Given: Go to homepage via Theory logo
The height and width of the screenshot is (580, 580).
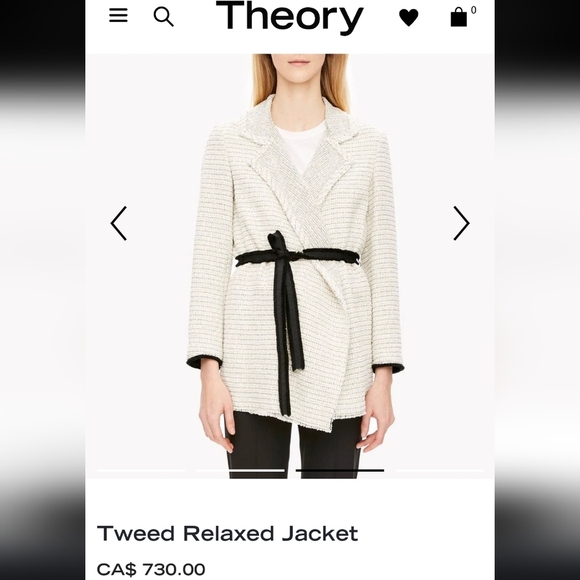Looking at the screenshot, I should point(289,17).
